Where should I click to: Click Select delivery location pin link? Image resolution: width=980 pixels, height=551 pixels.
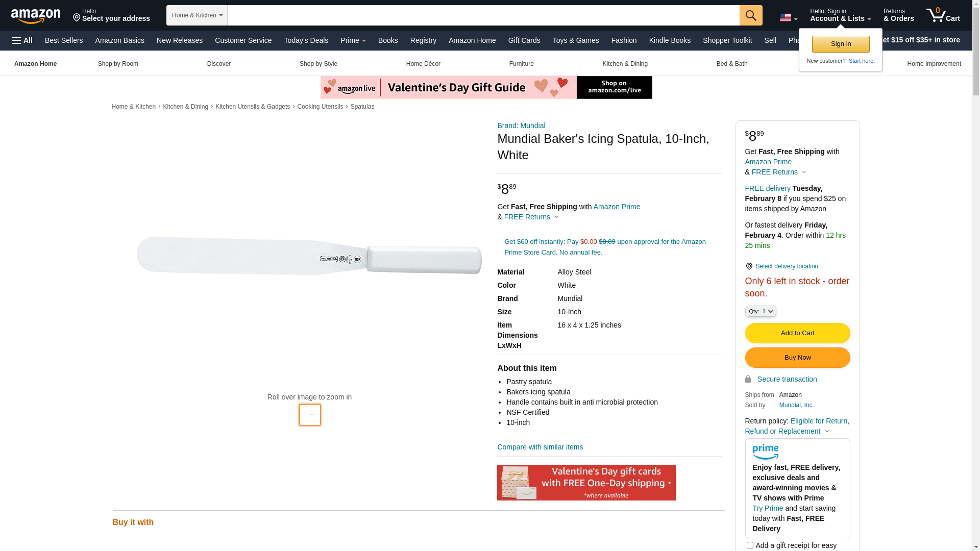(786, 266)
